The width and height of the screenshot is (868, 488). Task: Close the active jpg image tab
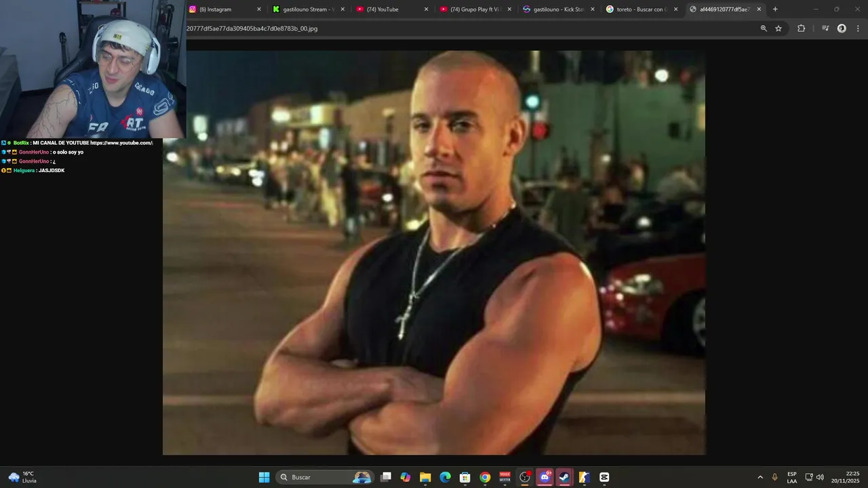pyautogui.click(x=759, y=9)
